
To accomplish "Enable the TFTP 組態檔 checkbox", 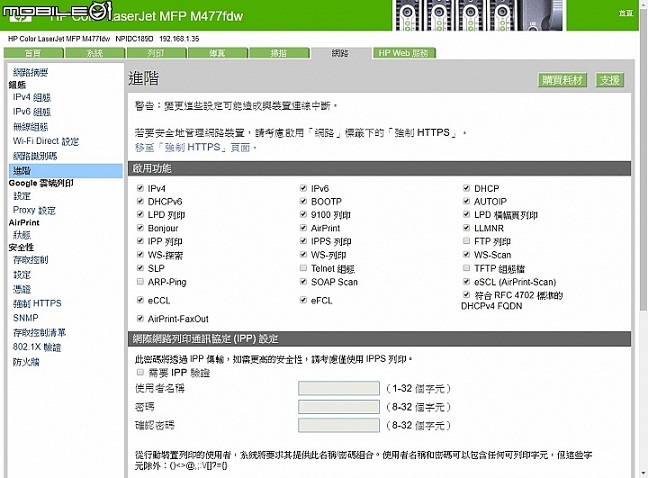I will tap(466, 269).
